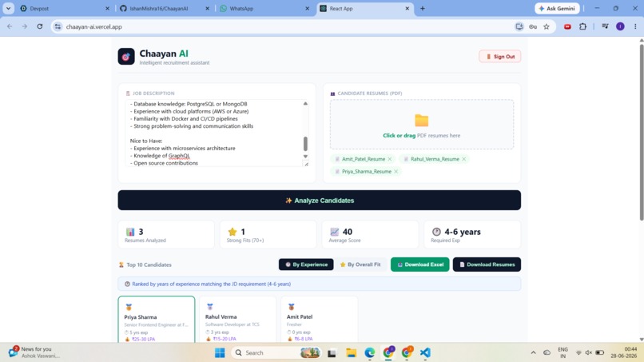Go forward in browser history

pos(25,26)
